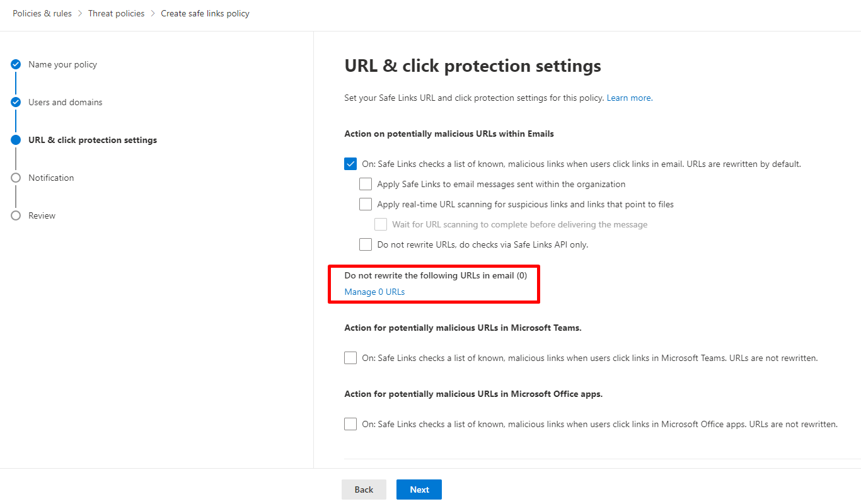861x504 pixels.
Task: Go back with the Back button
Action: (364, 490)
